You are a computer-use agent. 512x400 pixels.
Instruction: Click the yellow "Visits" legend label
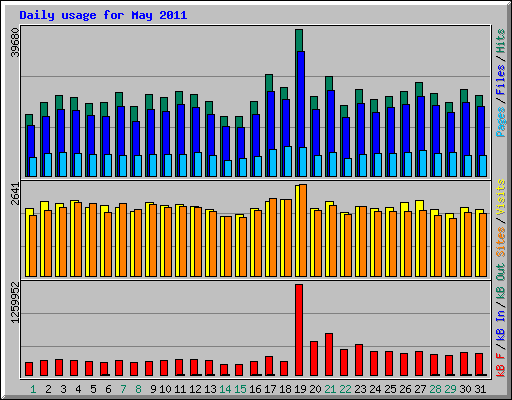coord(500,198)
